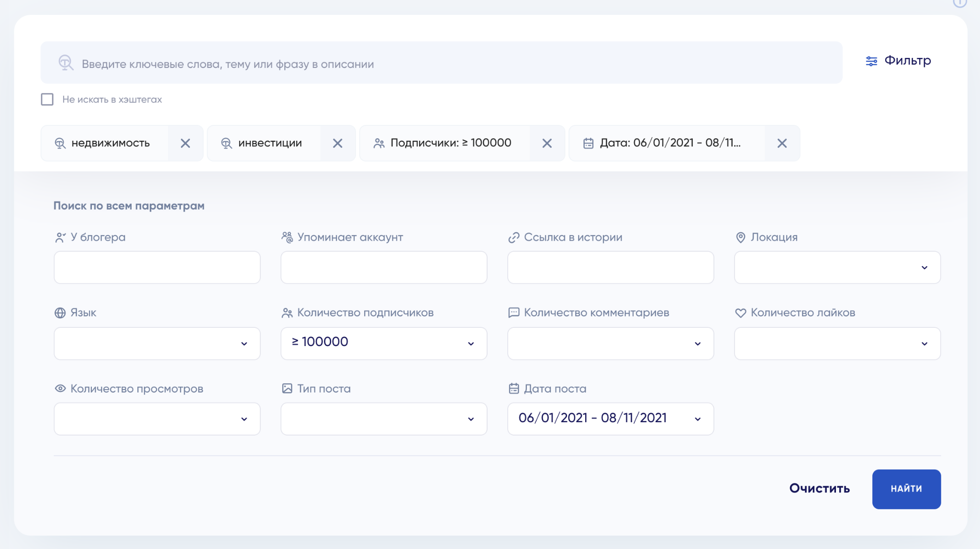The height and width of the screenshot is (549, 980).
Task: Click the Тип поста image icon
Action: coord(287,388)
